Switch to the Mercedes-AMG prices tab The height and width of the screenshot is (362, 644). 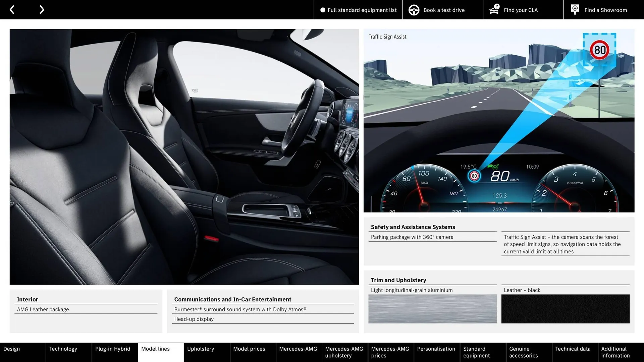pos(390,352)
